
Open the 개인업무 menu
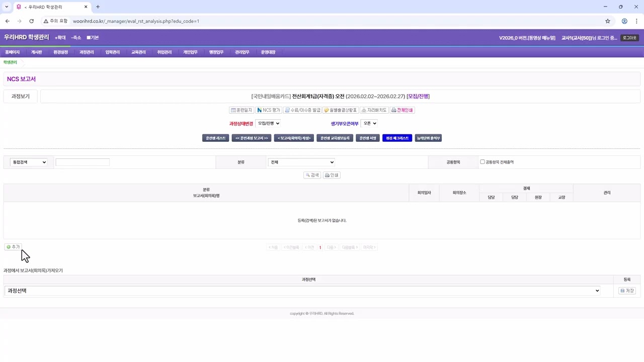pyautogui.click(x=190, y=52)
